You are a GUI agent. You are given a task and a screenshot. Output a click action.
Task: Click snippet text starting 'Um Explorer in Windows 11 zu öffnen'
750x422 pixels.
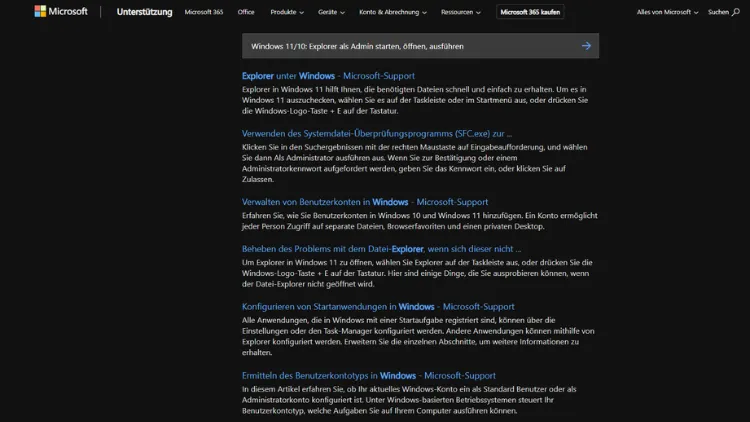click(417, 273)
